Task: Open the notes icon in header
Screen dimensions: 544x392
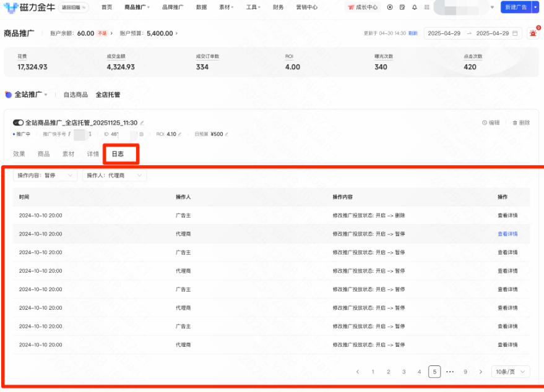Action: pos(402,7)
